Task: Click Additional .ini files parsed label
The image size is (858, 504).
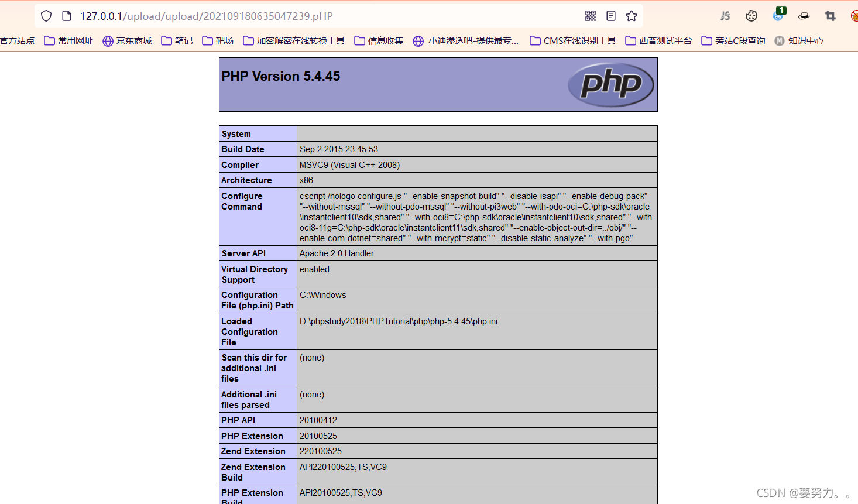Action: (x=249, y=400)
